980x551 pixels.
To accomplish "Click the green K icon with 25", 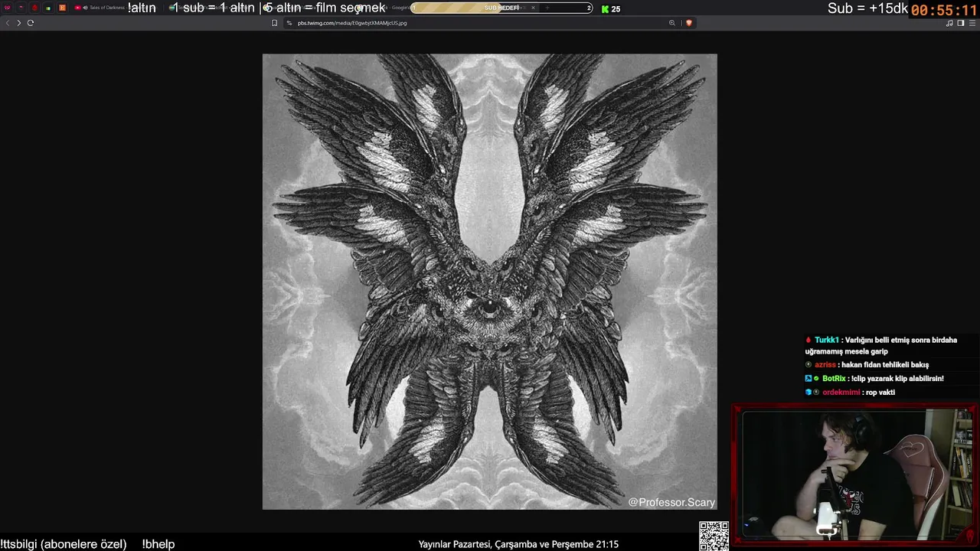I will coord(611,8).
